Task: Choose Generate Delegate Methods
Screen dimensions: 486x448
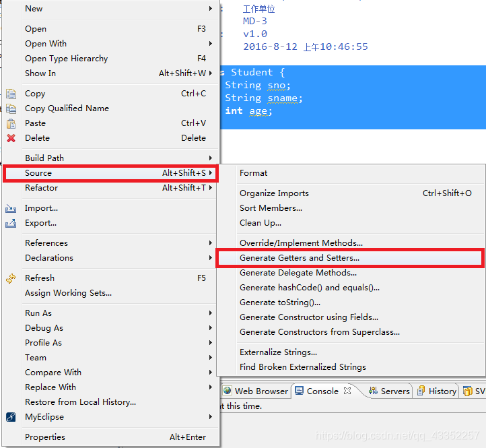Action: [x=351, y=273]
